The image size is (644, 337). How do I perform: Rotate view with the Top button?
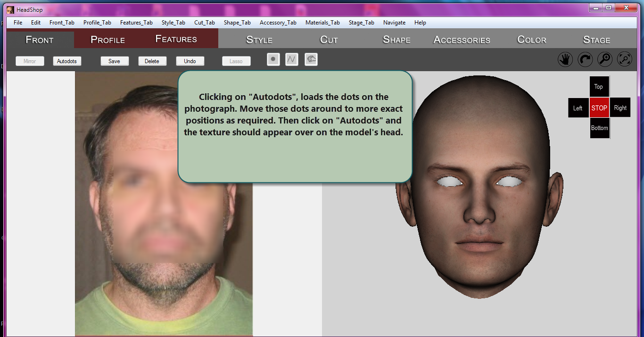point(599,87)
